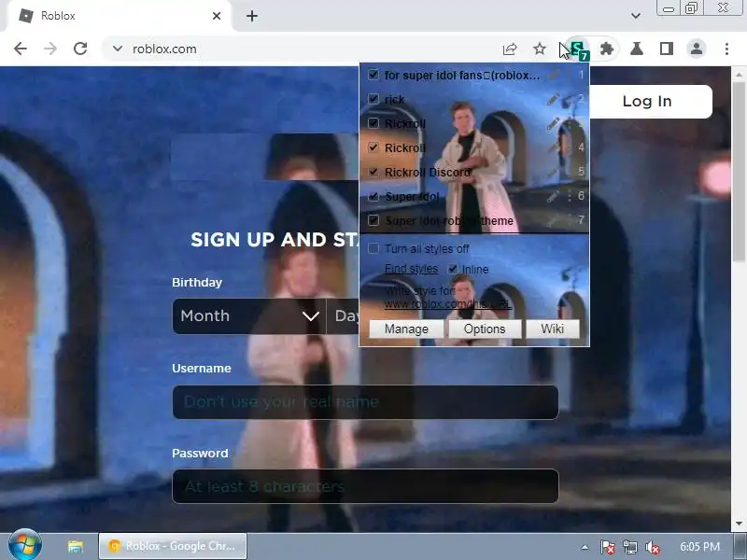
Task: Check 'Turn all styles off'
Action: 373,248
